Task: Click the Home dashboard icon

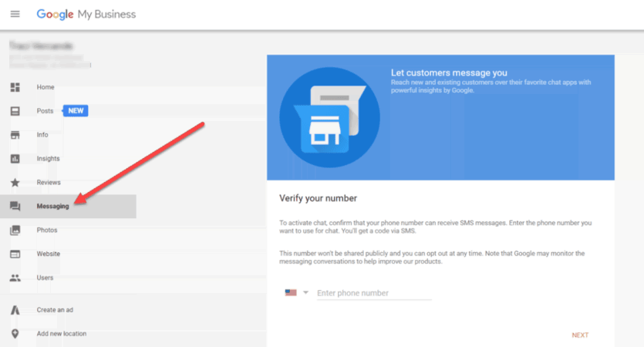Action: pyautogui.click(x=15, y=87)
